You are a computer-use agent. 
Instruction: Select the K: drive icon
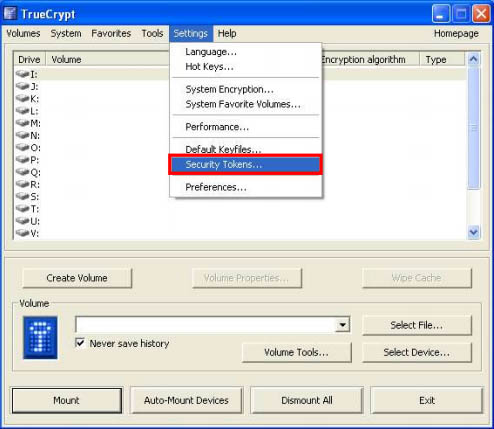pos(22,98)
